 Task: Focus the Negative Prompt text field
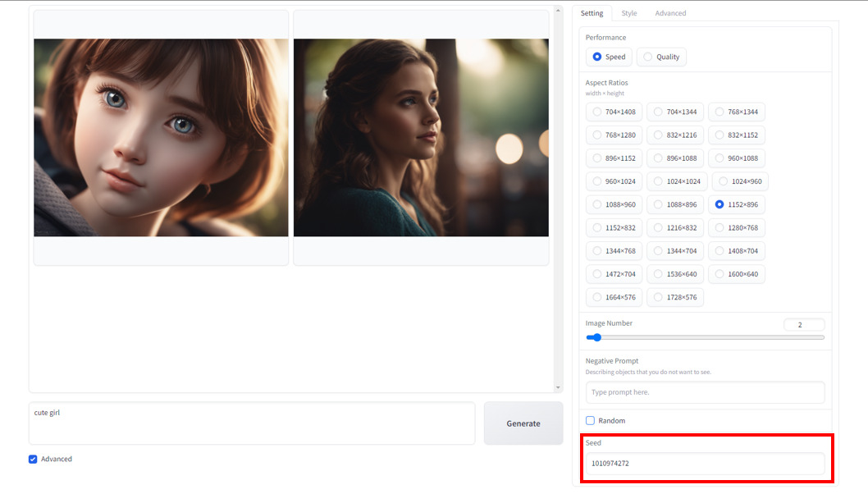click(706, 392)
